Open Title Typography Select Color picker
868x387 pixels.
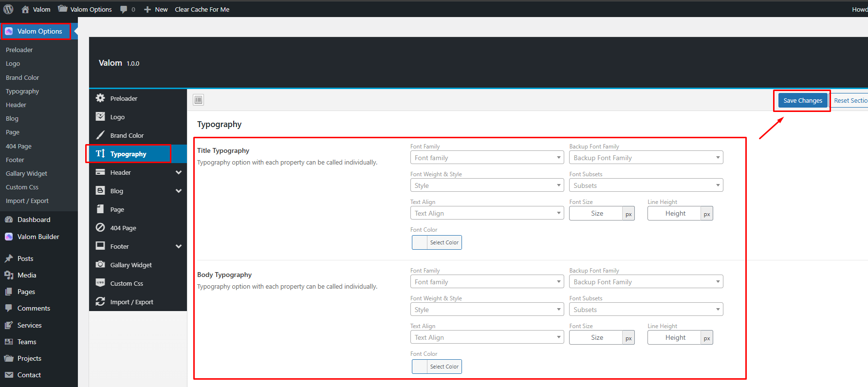[x=437, y=242]
